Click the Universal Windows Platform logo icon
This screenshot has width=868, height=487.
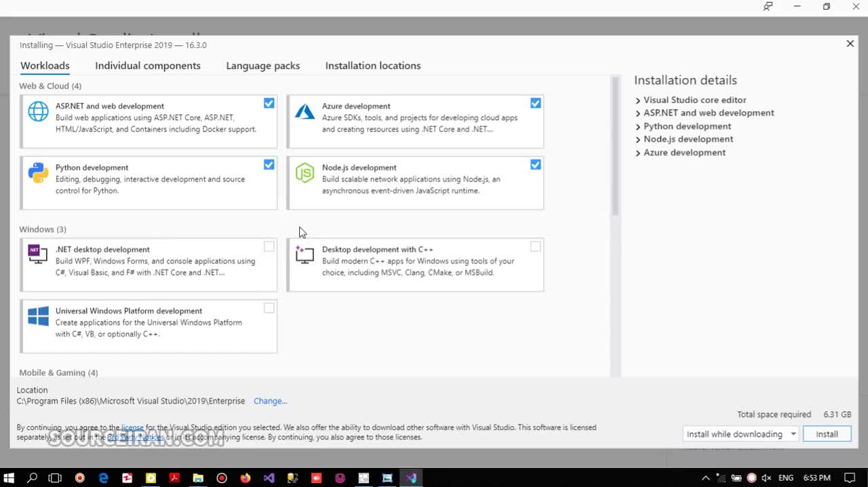[x=38, y=316]
